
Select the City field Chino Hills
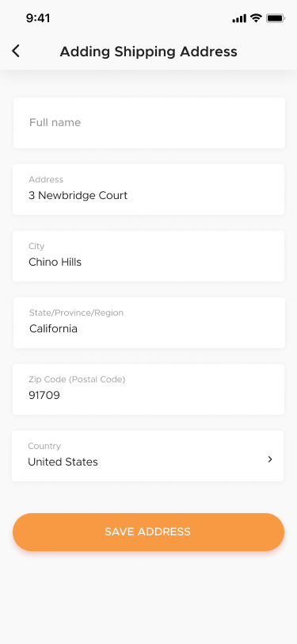click(149, 256)
